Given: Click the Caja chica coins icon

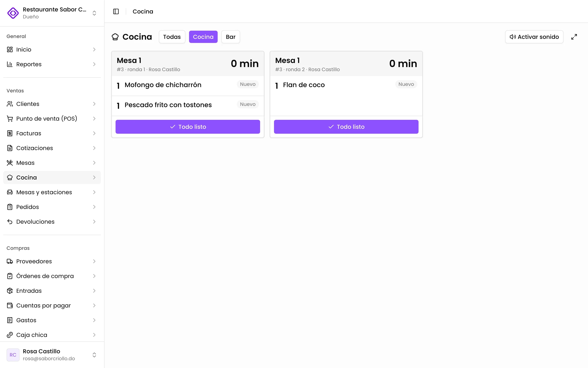Looking at the screenshot, I should [x=10, y=335].
